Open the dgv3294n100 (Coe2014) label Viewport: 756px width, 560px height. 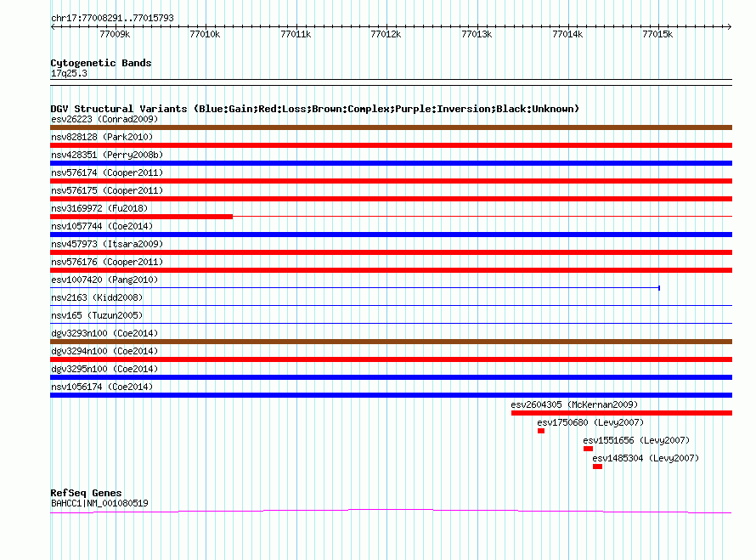pyautogui.click(x=104, y=351)
